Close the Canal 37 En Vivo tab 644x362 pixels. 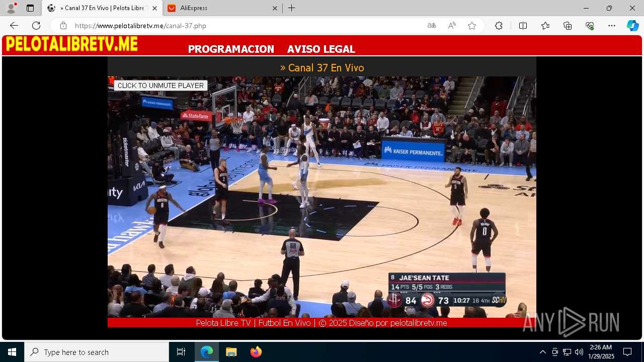[x=155, y=8]
